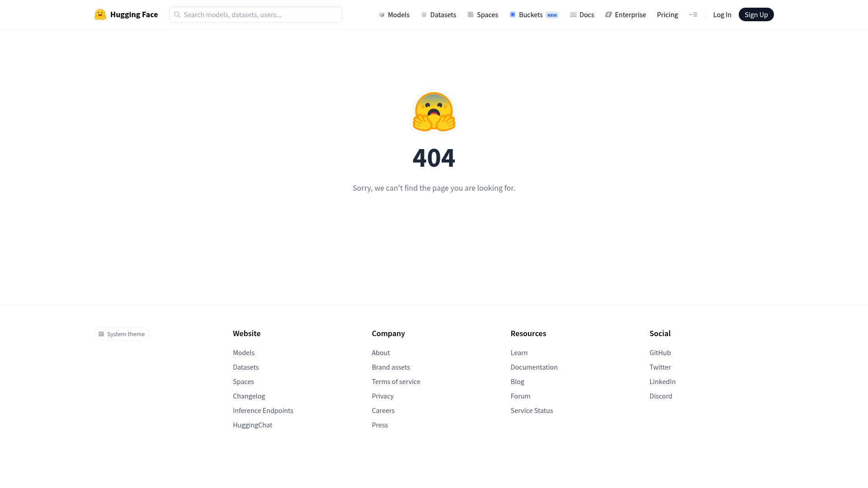Click the Hugging Face emoji logo

click(100, 14)
